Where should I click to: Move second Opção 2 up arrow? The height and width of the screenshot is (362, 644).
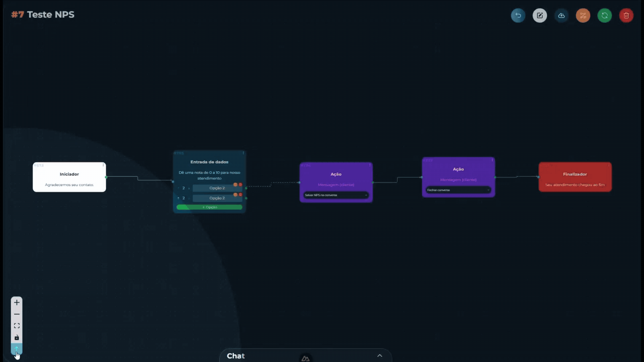(x=178, y=198)
